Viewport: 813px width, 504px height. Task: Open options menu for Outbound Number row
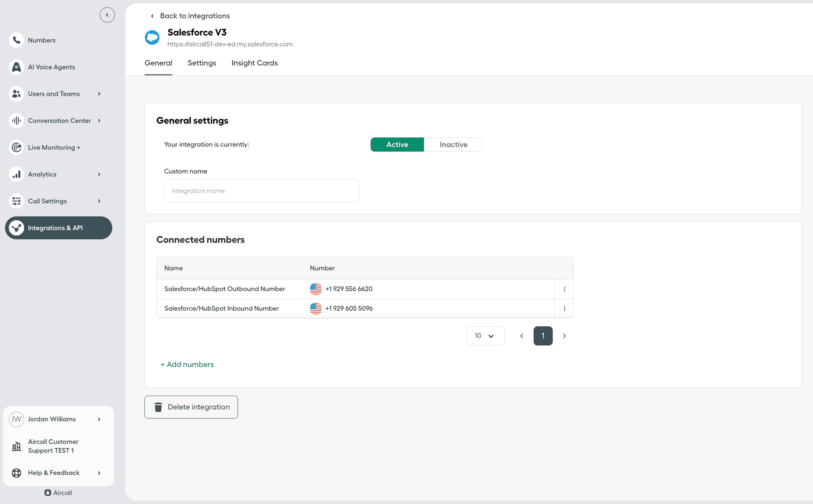point(564,289)
